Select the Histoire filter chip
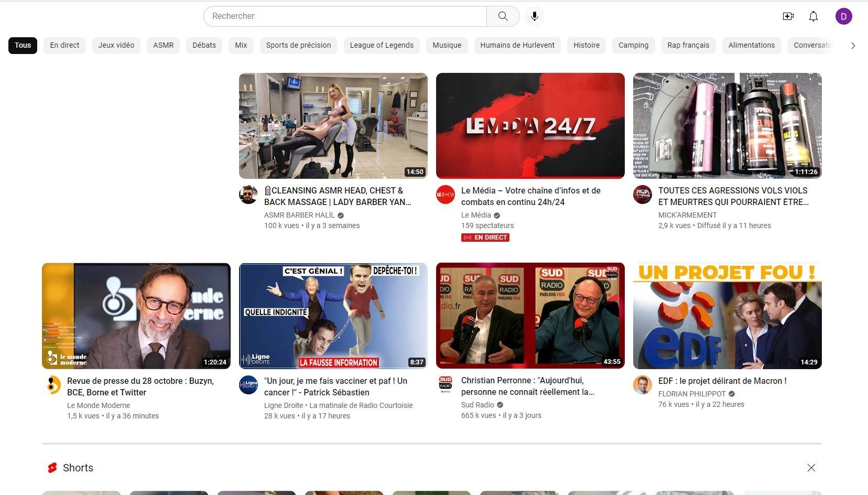This screenshot has height=495, width=868. pos(587,45)
